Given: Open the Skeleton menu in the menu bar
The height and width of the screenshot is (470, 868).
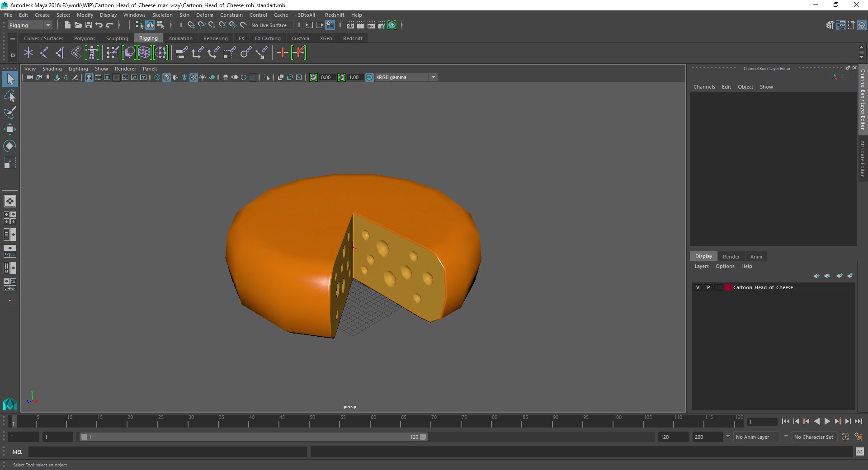Looking at the screenshot, I should (x=162, y=15).
